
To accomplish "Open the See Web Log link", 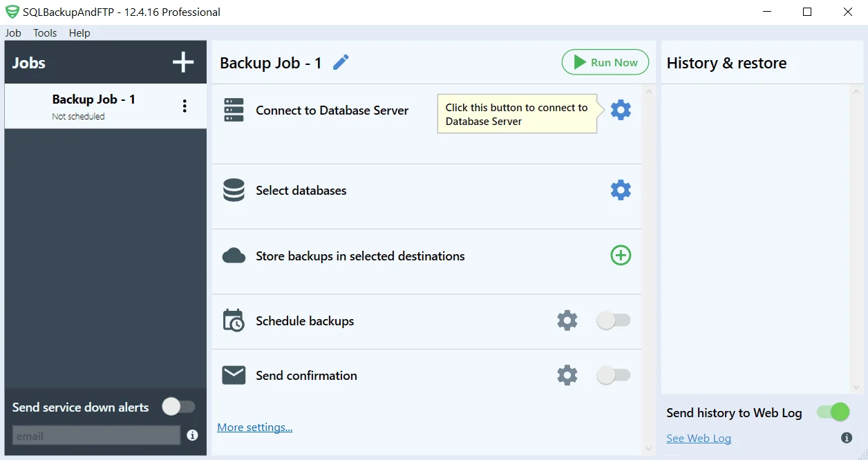I will (x=698, y=437).
